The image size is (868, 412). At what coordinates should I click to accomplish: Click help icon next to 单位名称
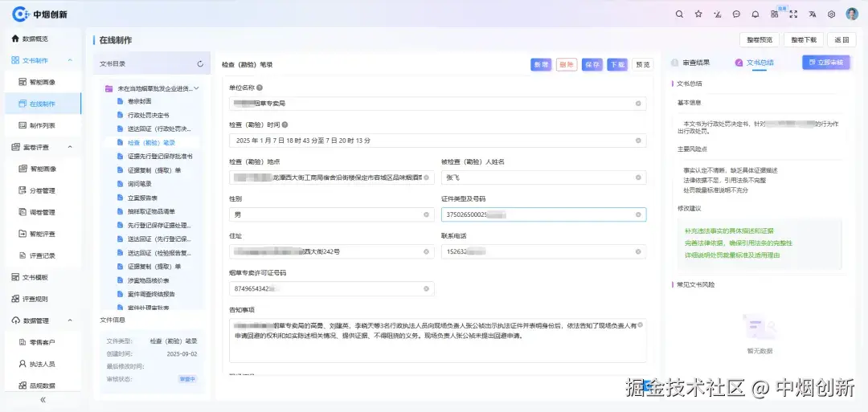260,88
